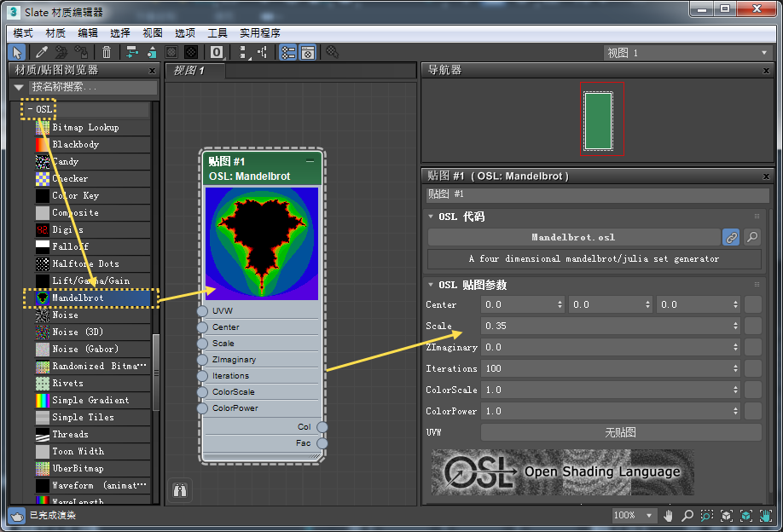Viewport: 783px width, 532px height.
Task: Open the 实用程序 menu
Action: coord(259,33)
